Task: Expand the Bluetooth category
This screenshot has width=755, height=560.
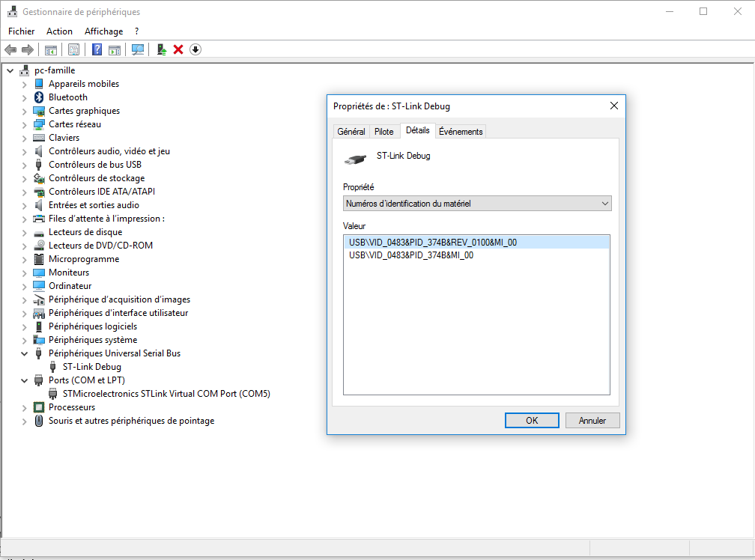Action: tap(24, 97)
